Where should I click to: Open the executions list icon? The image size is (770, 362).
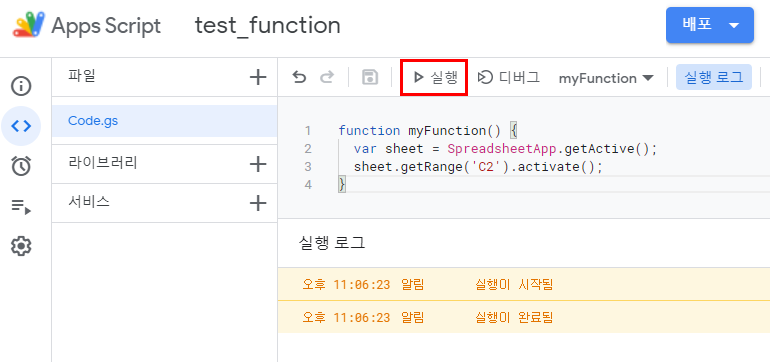pyautogui.click(x=21, y=207)
